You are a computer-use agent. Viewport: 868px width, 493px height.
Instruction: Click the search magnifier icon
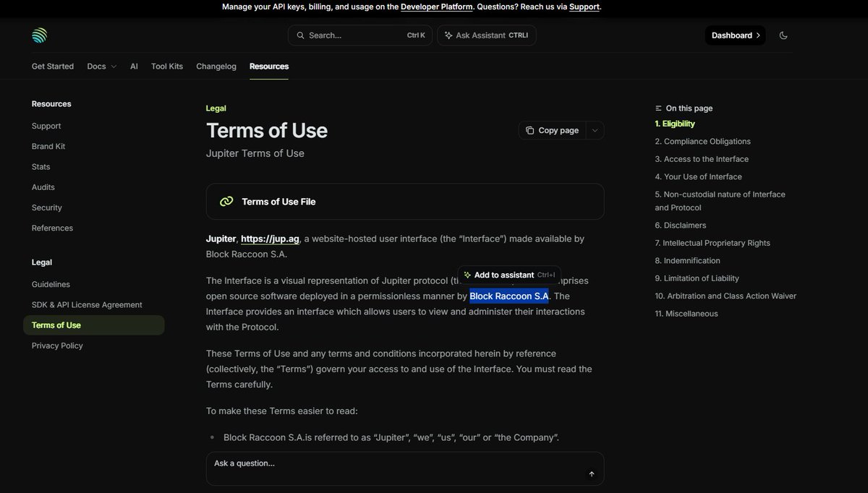coord(300,35)
